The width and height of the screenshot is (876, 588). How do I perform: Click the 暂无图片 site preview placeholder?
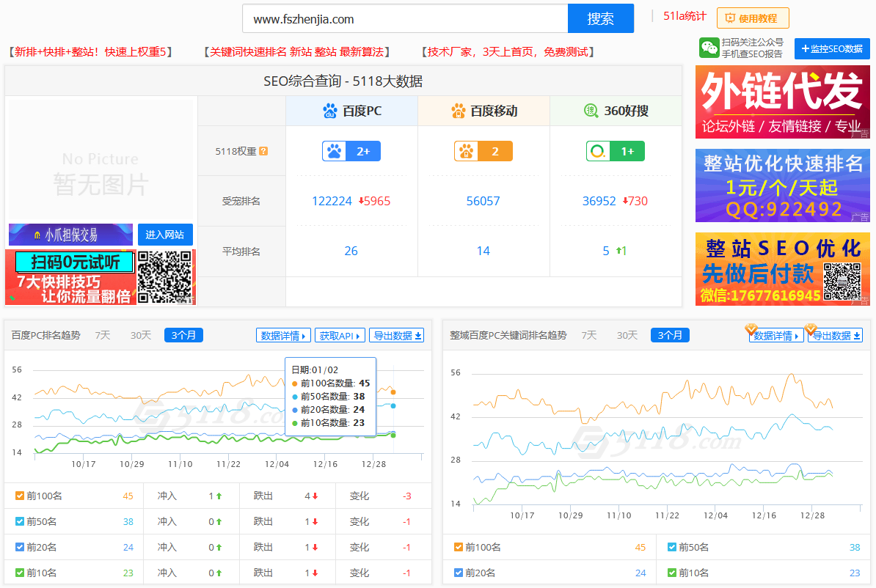[x=101, y=161]
